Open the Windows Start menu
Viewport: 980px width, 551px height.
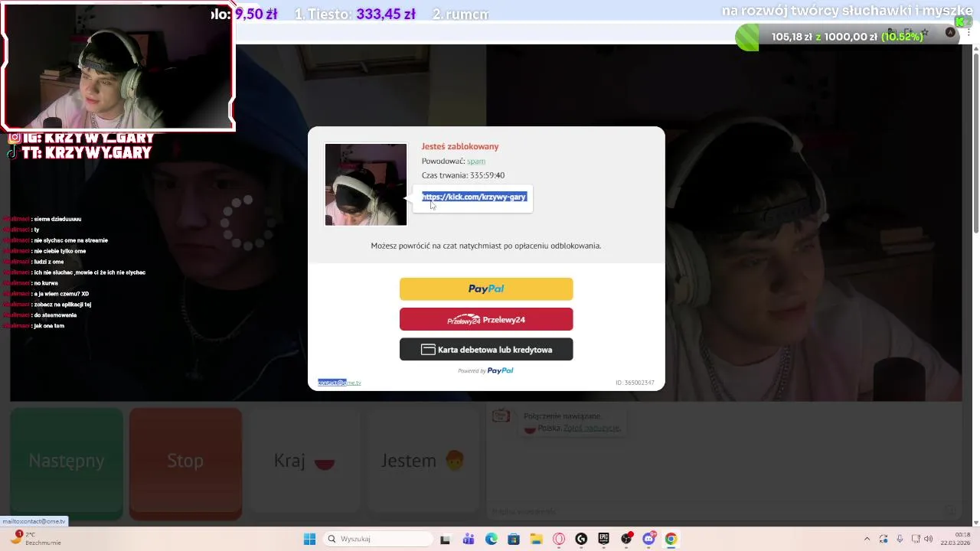tap(309, 539)
